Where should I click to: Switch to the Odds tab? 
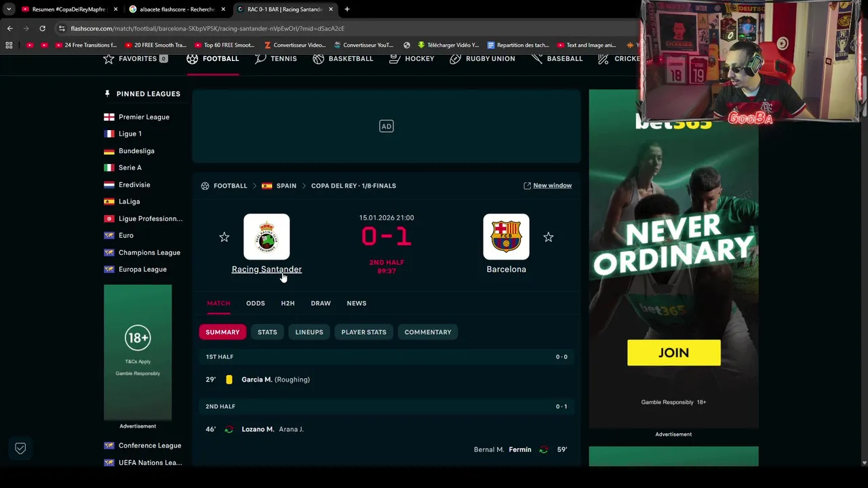click(x=256, y=303)
